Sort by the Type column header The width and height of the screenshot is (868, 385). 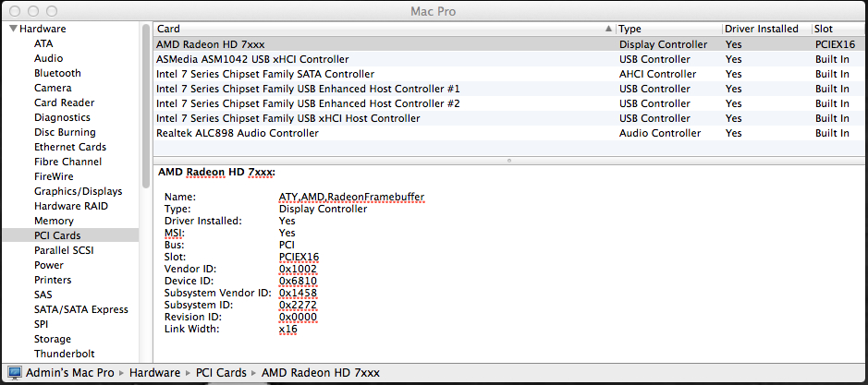point(668,29)
